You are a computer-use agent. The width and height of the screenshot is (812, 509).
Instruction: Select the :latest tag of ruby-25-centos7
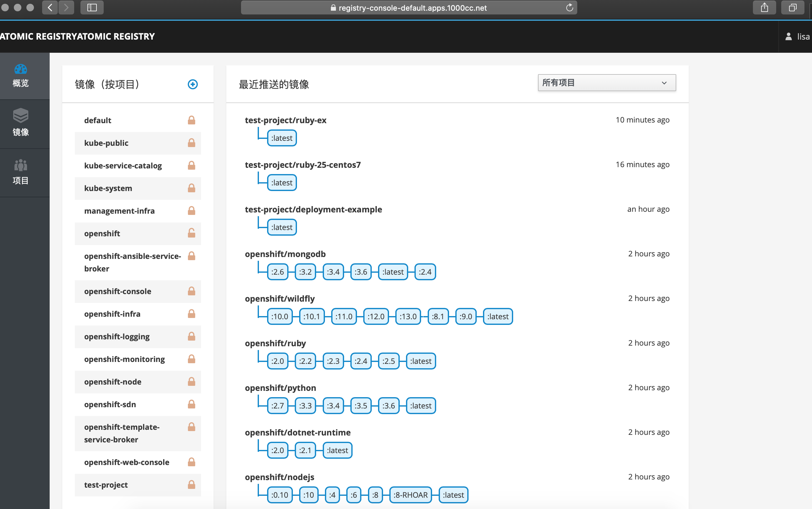(x=282, y=183)
